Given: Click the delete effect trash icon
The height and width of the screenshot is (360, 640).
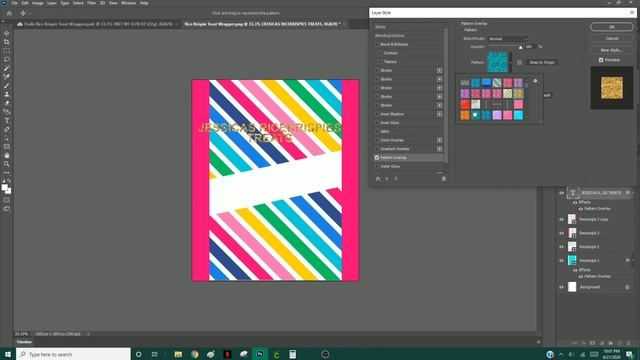Looking at the screenshot, I should click(444, 179).
